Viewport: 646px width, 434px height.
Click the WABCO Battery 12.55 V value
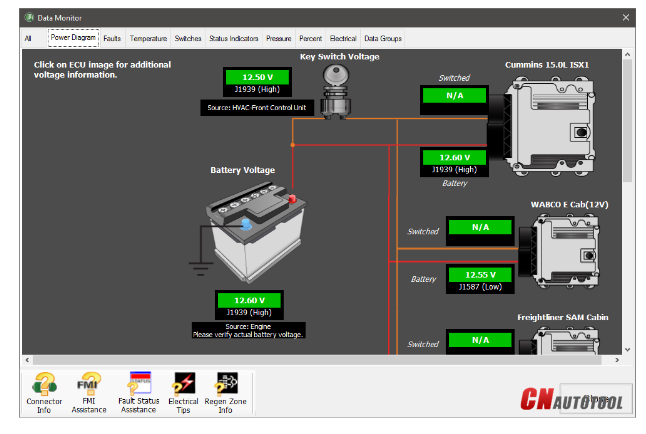click(480, 275)
